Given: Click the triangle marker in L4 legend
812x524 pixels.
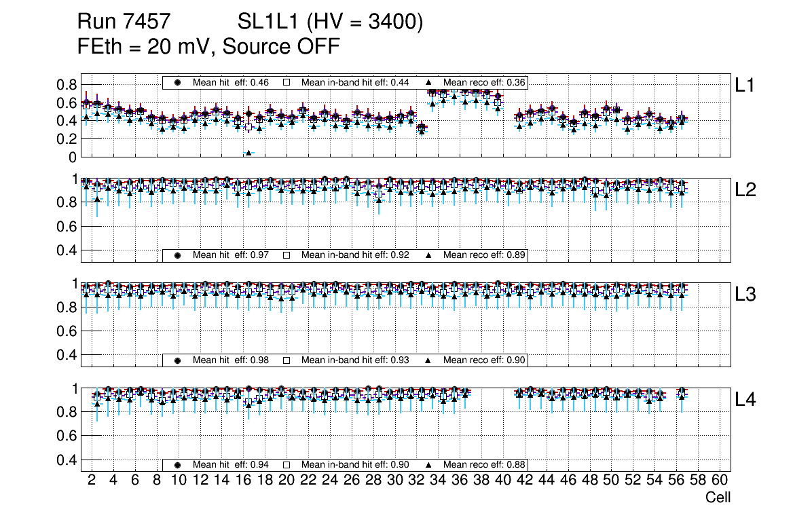Looking at the screenshot, I should (x=428, y=464).
